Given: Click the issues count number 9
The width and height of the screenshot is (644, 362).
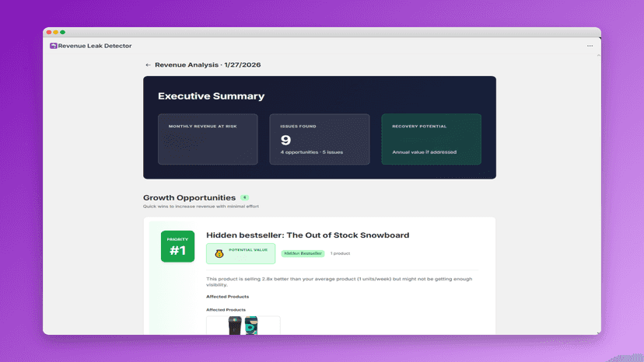Looking at the screenshot, I should [286, 141].
